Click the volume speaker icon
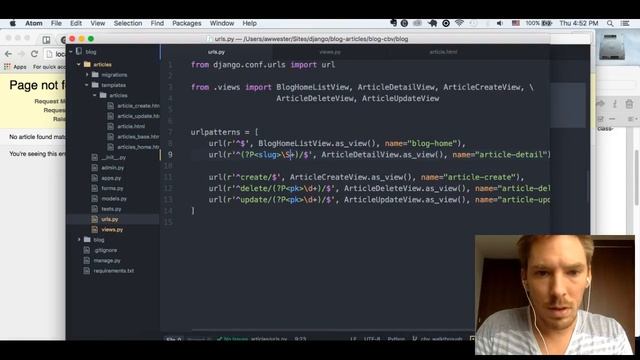This screenshot has height=360, width=640. point(500,23)
